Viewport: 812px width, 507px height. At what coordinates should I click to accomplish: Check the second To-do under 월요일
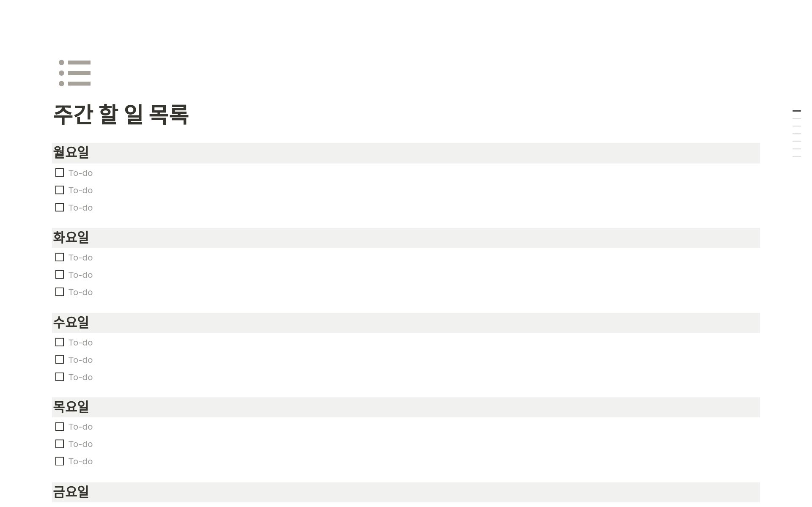click(x=59, y=189)
